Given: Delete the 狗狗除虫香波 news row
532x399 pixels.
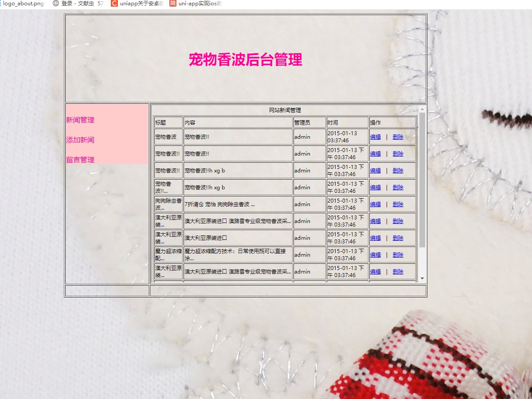Looking at the screenshot, I should 398,204.
